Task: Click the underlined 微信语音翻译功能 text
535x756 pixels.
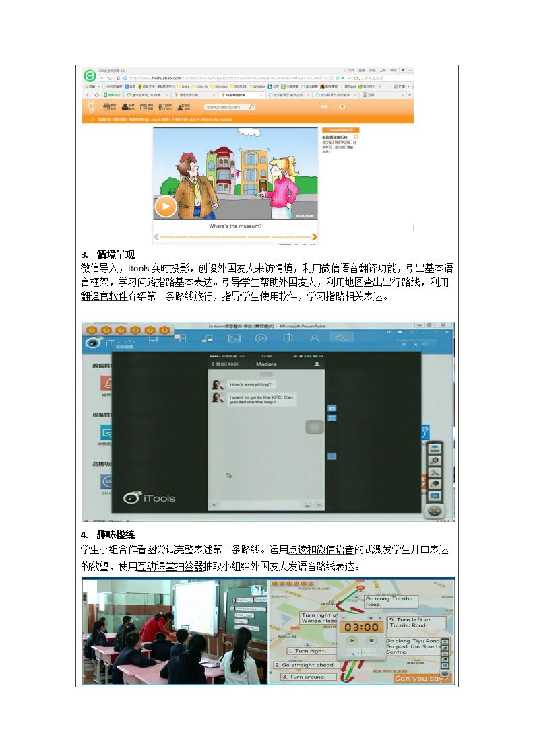Action: point(359,269)
